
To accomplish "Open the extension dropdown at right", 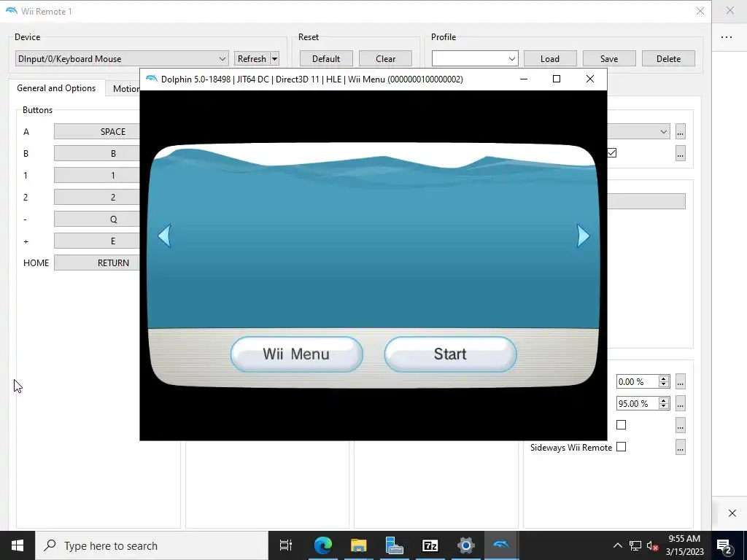I will click(639, 131).
